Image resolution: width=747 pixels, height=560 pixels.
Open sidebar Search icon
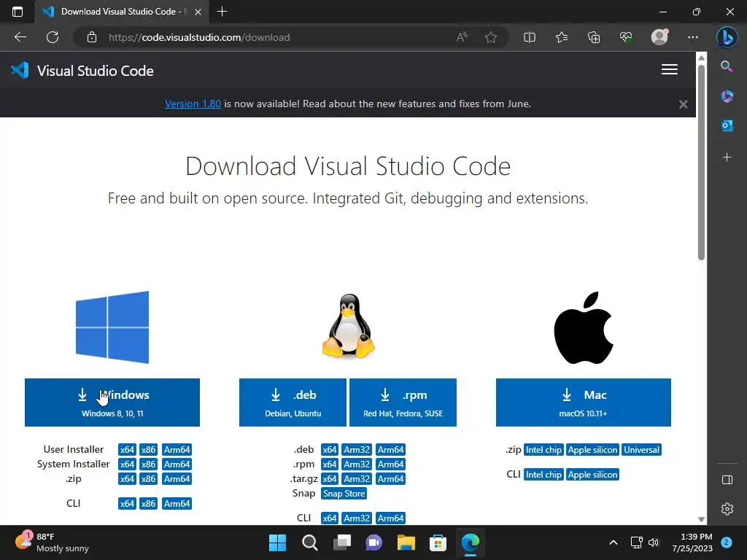click(727, 66)
